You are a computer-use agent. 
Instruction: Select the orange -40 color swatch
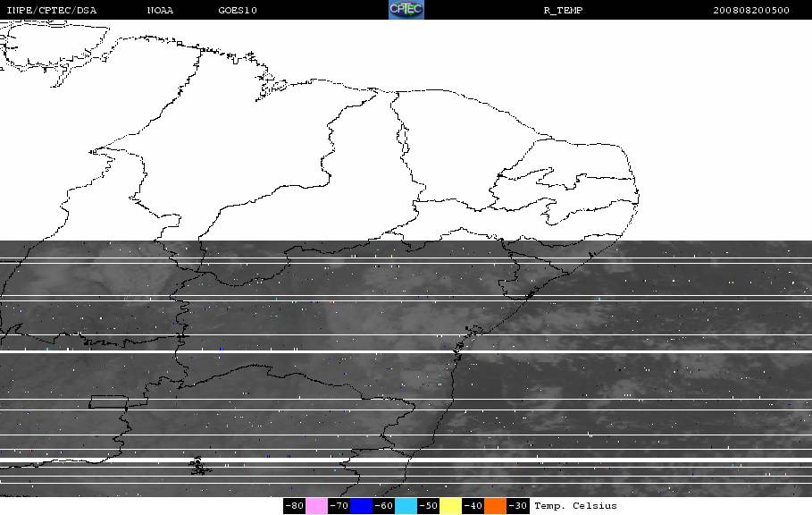coord(495,506)
